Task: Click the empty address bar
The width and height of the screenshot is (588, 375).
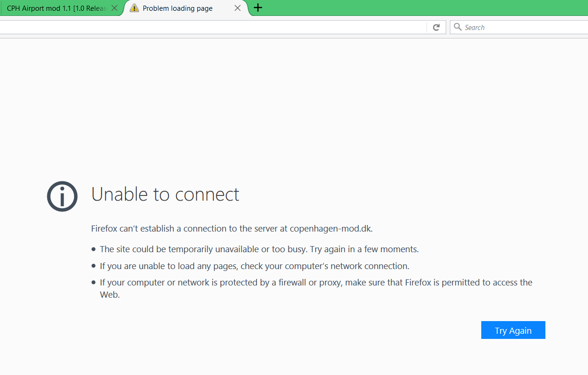Action: point(213,27)
